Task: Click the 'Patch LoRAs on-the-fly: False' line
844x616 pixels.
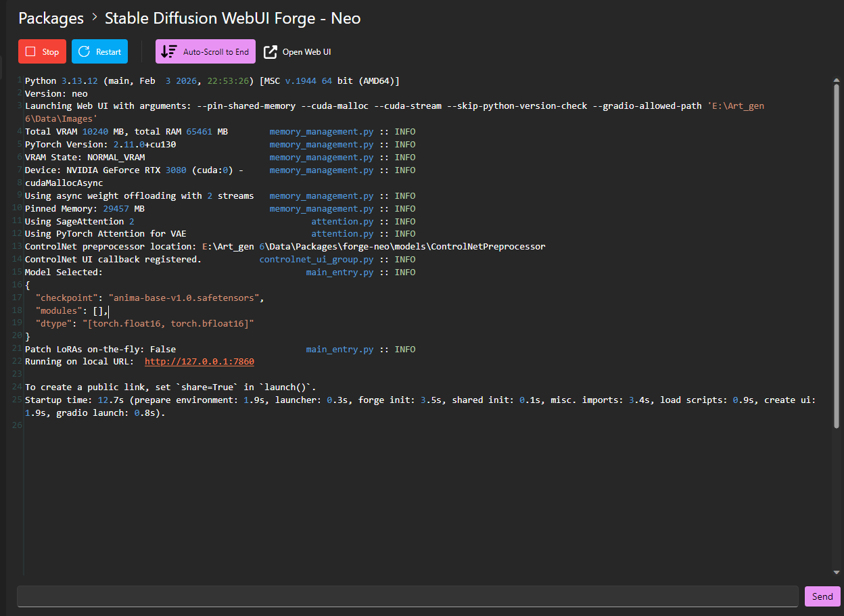Action: pos(100,349)
